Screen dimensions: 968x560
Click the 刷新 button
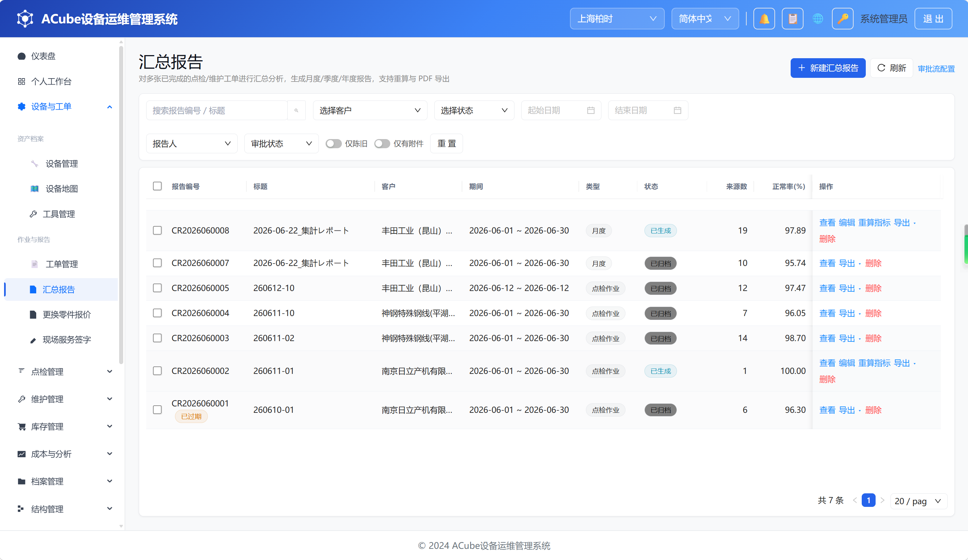click(892, 68)
